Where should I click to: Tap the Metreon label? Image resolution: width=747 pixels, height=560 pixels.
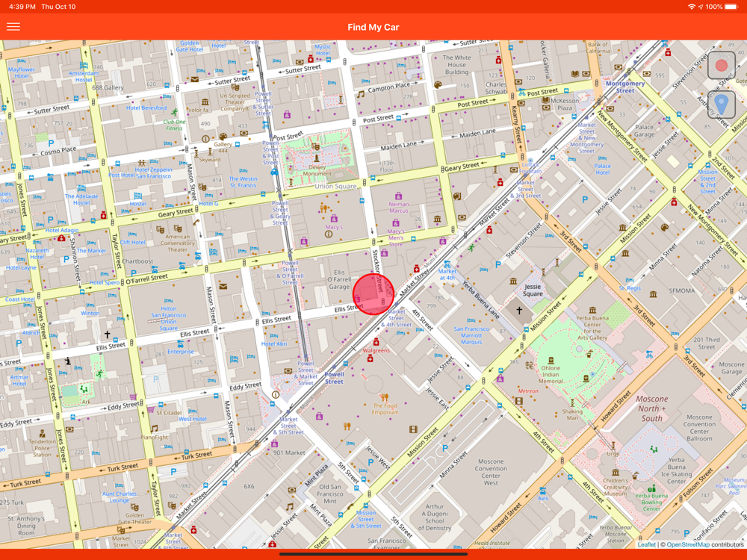pos(528,391)
